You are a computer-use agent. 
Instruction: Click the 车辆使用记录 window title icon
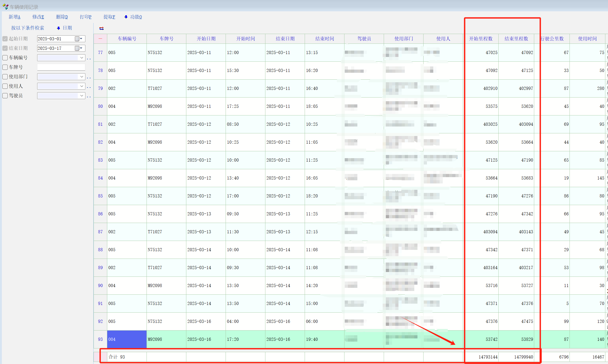[x=5, y=6]
